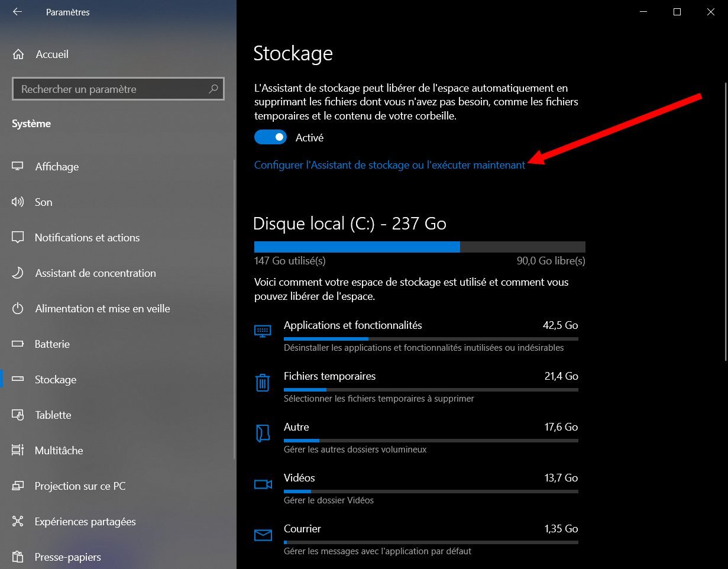The image size is (728, 569).
Task: Click Gérer le dossier Vidéos text
Action: pyautogui.click(x=329, y=500)
